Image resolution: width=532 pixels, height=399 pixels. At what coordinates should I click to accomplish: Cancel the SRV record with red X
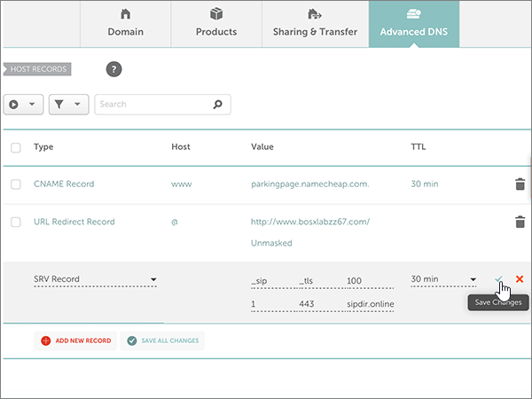(x=520, y=279)
